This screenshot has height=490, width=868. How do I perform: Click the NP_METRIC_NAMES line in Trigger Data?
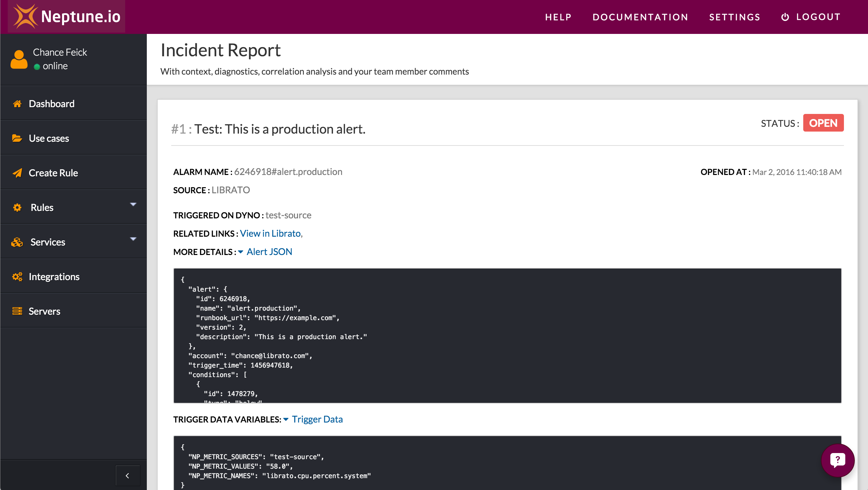point(280,476)
